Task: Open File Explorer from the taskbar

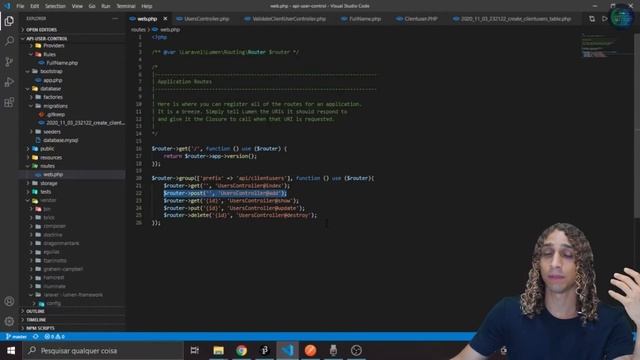Action: point(218,351)
